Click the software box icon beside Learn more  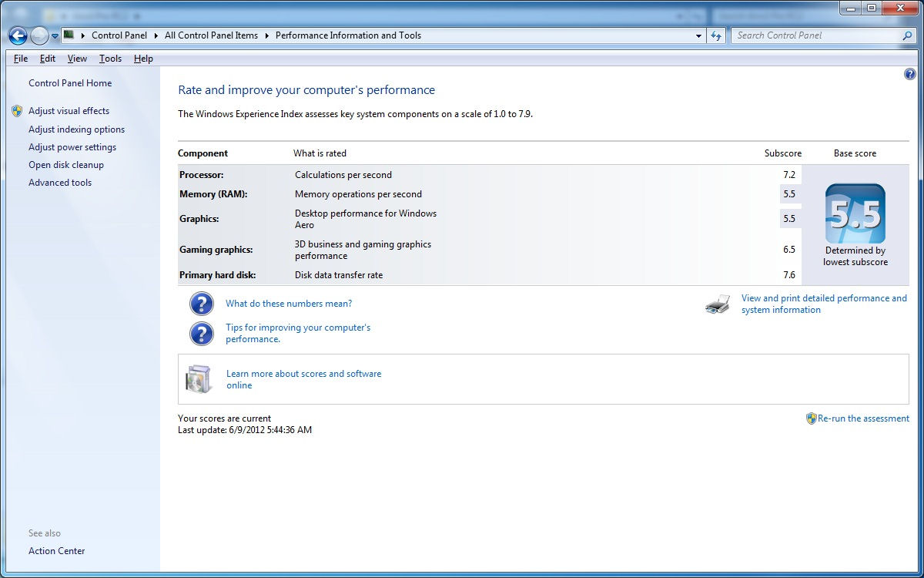[x=198, y=379]
